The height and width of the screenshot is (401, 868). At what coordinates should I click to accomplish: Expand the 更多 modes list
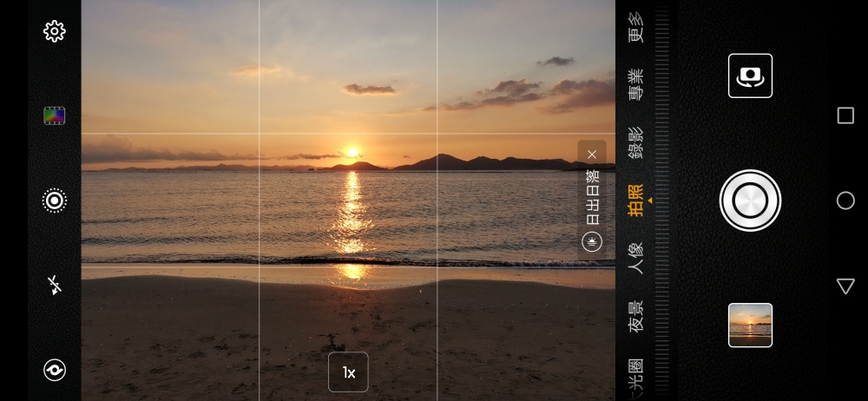(636, 28)
